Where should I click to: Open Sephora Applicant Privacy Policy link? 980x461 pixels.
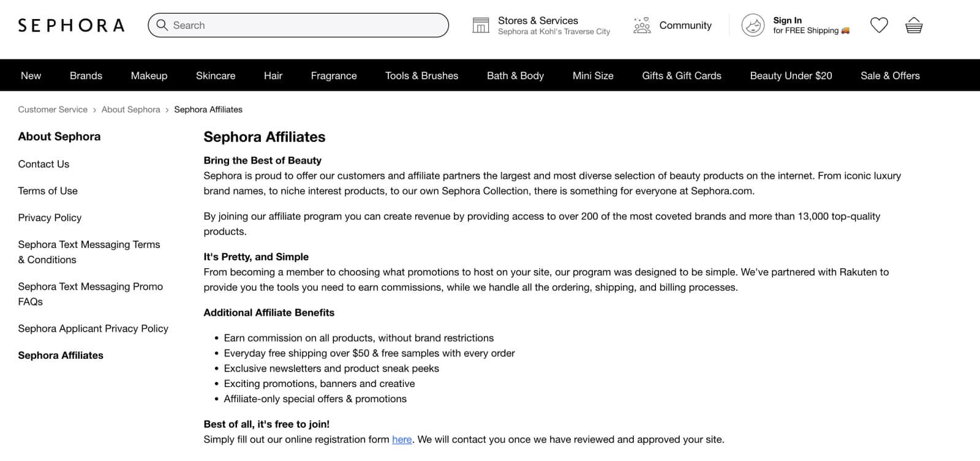93,329
